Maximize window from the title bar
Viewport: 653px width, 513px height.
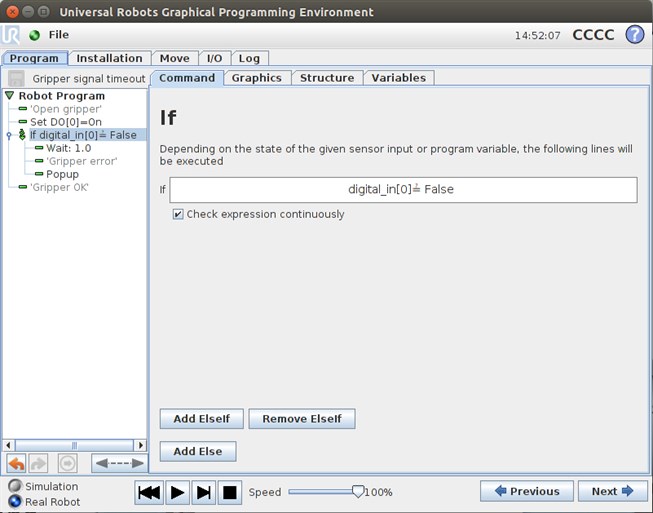(x=43, y=12)
